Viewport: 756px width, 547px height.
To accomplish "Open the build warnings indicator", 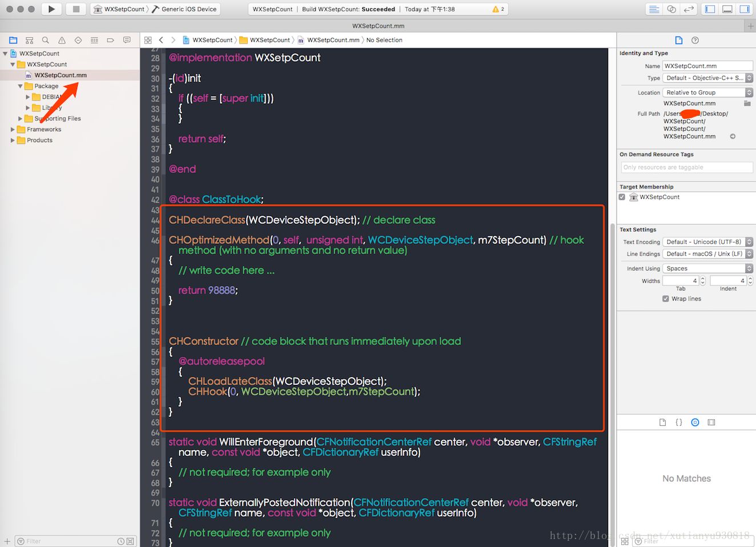I will (498, 9).
